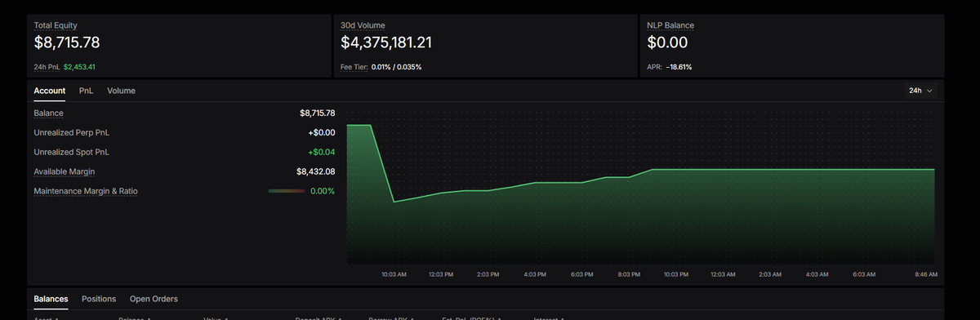Image resolution: width=980 pixels, height=320 pixels.
Task: Click the Total Equity label
Action: click(x=56, y=25)
